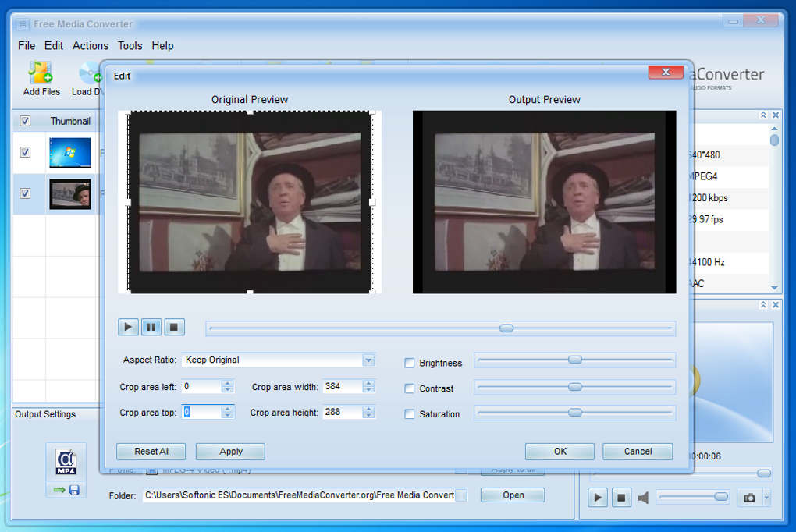796x532 pixels.
Task: Click the Crop area height input field
Action: pos(343,412)
